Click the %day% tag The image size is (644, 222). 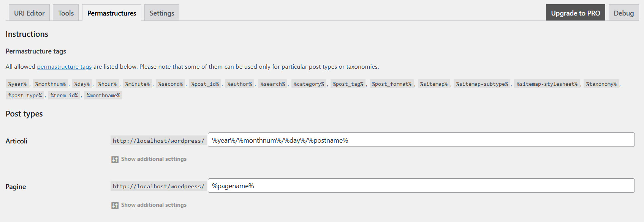click(82, 84)
